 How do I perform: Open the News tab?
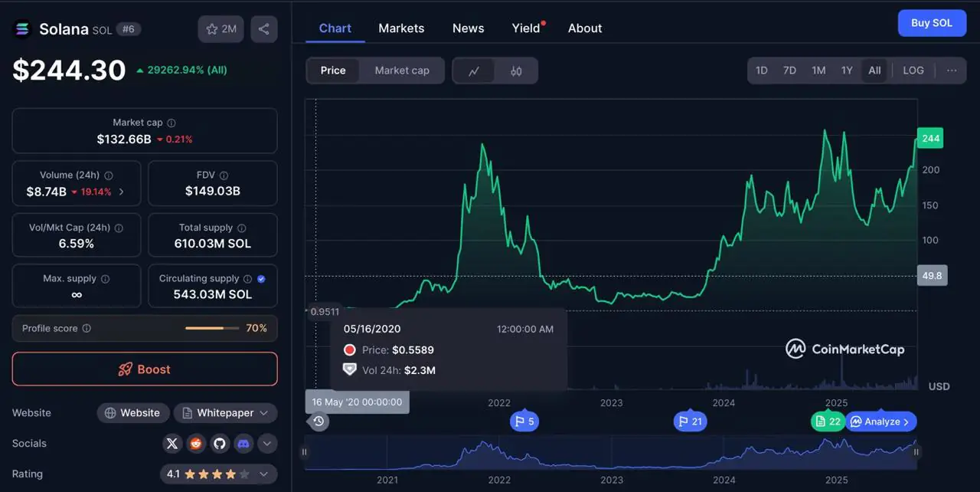(x=468, y=28)
